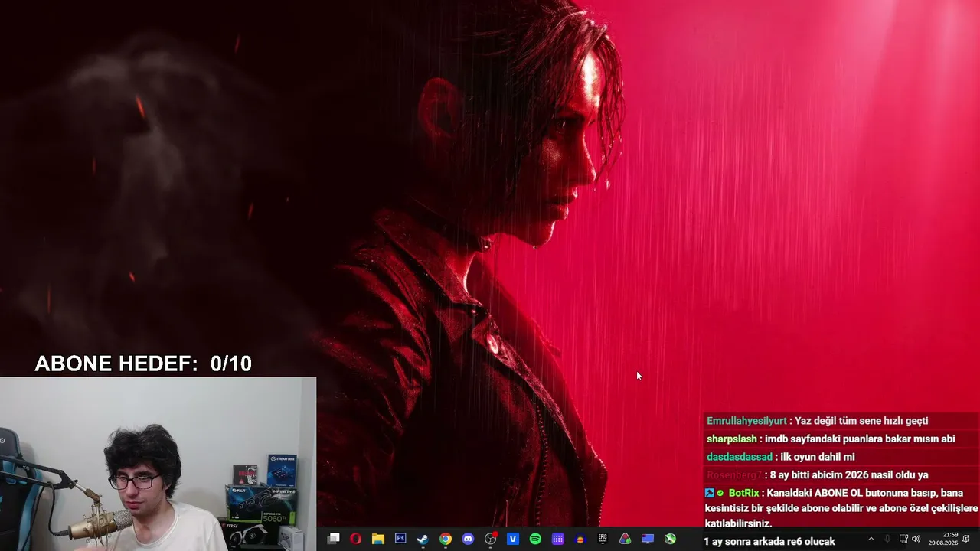
Task: Open network settings tray icon
Action: click(903, 539)
